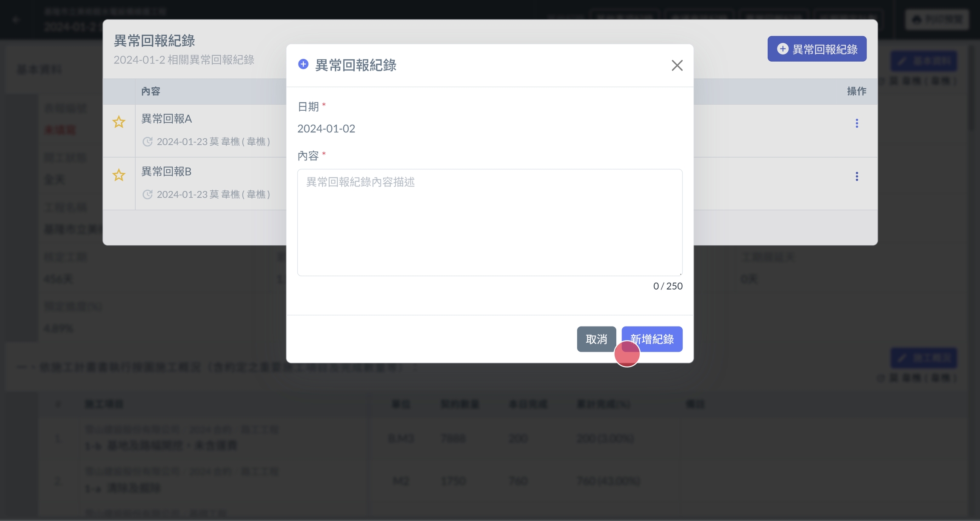Click the clock icon under 異常回報A

click(x=148, y=142)
